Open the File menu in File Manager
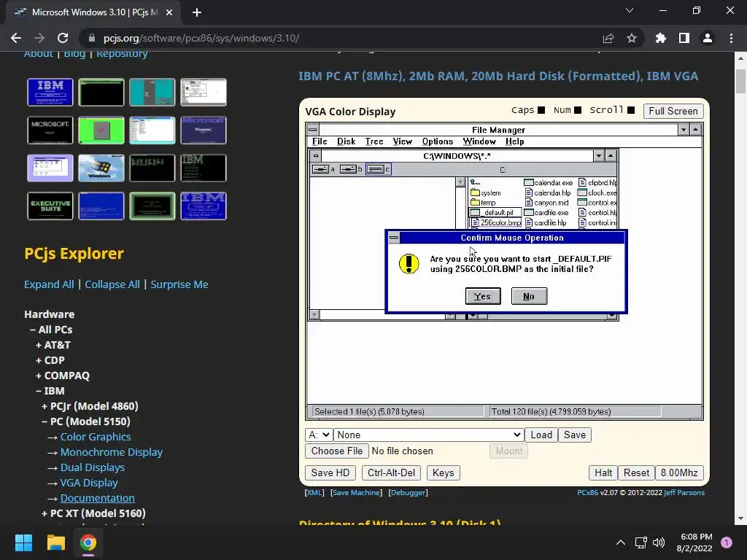The image size is (747, 560). pyautogui.click(x=320, y=141)
